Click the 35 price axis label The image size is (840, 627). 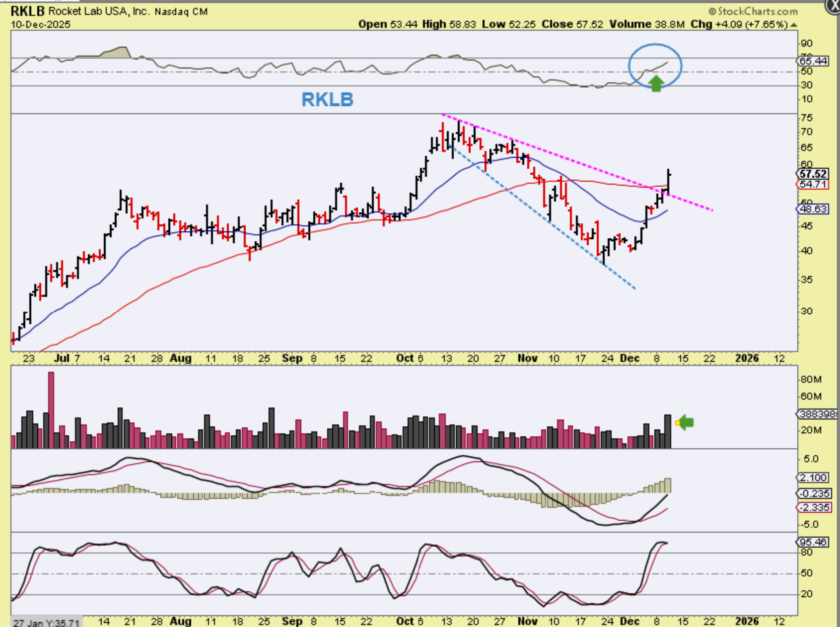(x=807, y=280)
